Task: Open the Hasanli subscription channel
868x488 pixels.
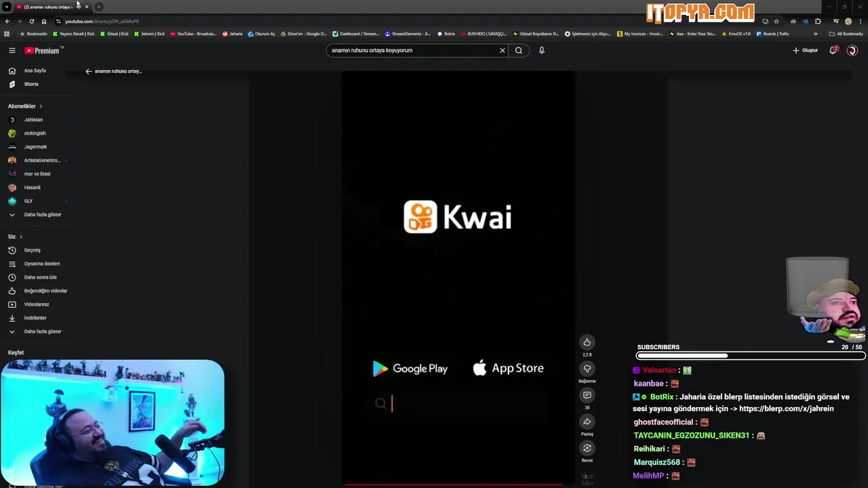Action: point(32,188)
